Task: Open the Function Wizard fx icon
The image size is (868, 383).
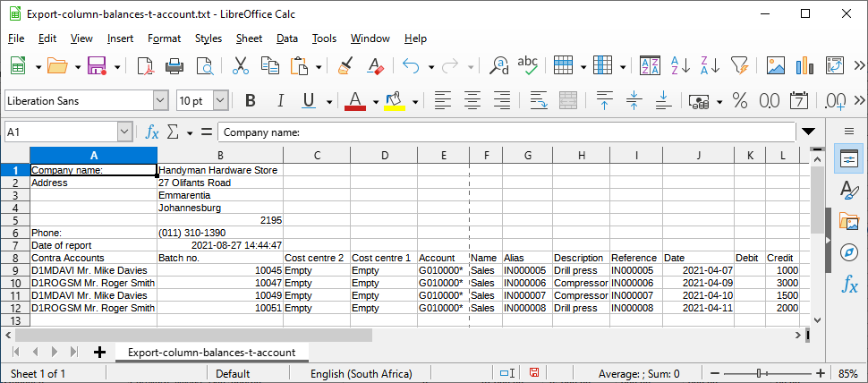Action: [152, 132]
